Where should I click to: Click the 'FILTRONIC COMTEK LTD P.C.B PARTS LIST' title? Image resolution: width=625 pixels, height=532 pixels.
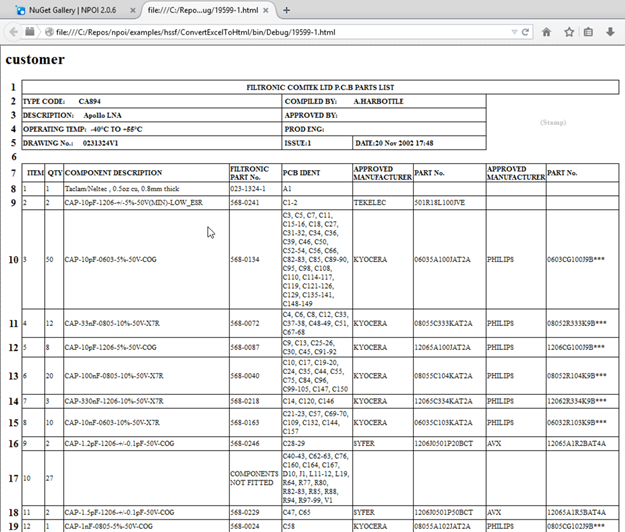coord(320,87)
